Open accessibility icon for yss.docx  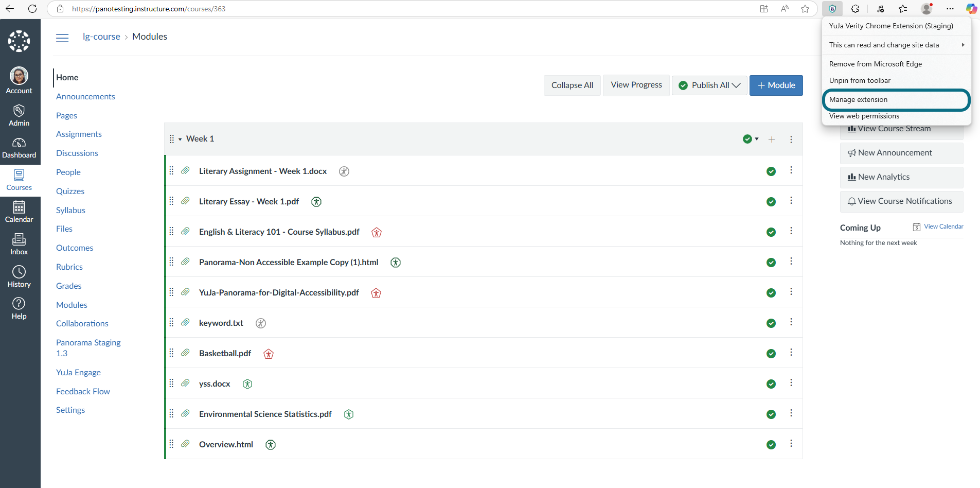[247, 384]
